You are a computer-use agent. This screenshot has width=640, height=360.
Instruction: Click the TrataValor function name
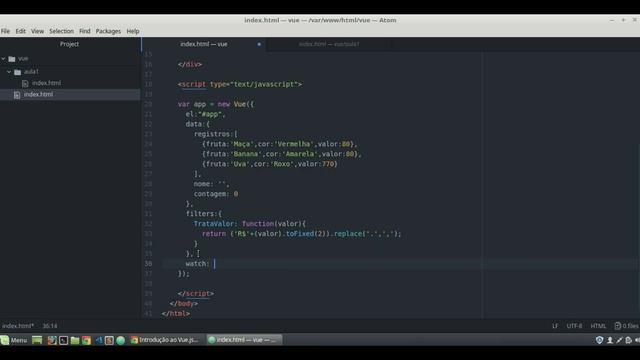214,224
